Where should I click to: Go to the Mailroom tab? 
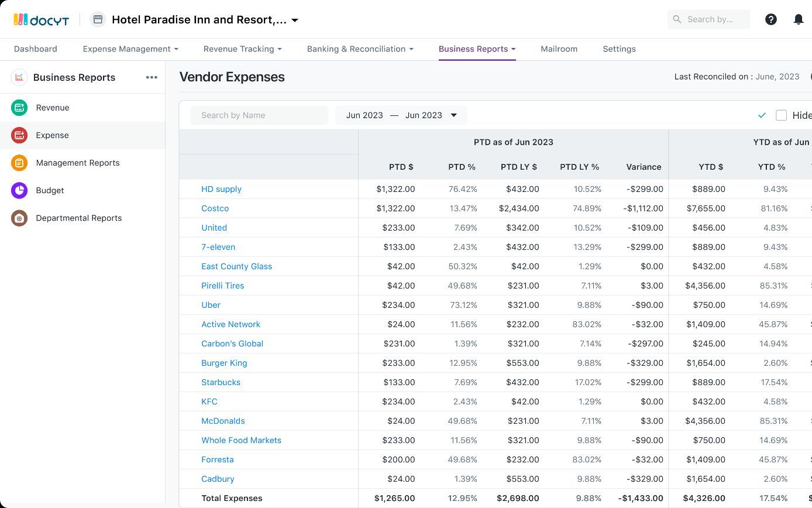click(559, 49)
